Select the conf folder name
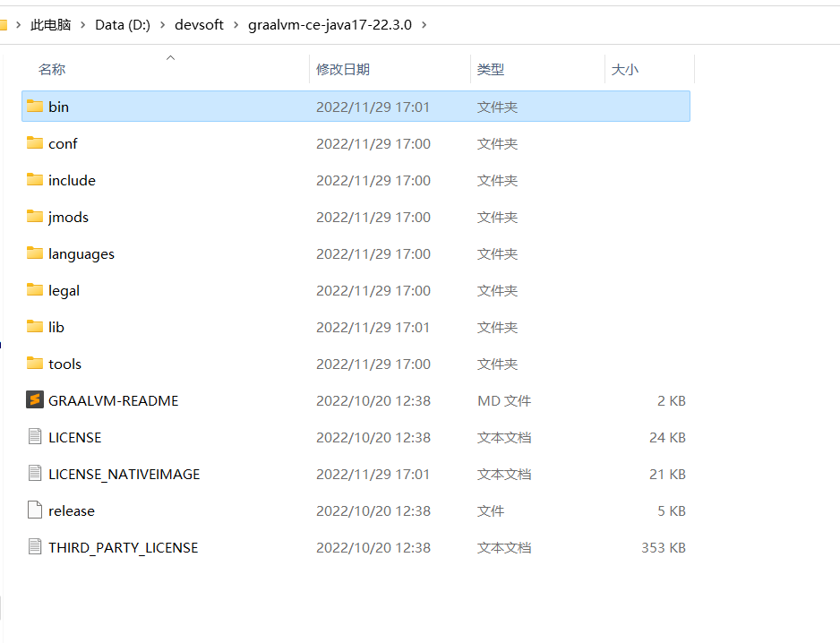Image resolution: width=840 pixels, height=643 pixels. [63, 143]
